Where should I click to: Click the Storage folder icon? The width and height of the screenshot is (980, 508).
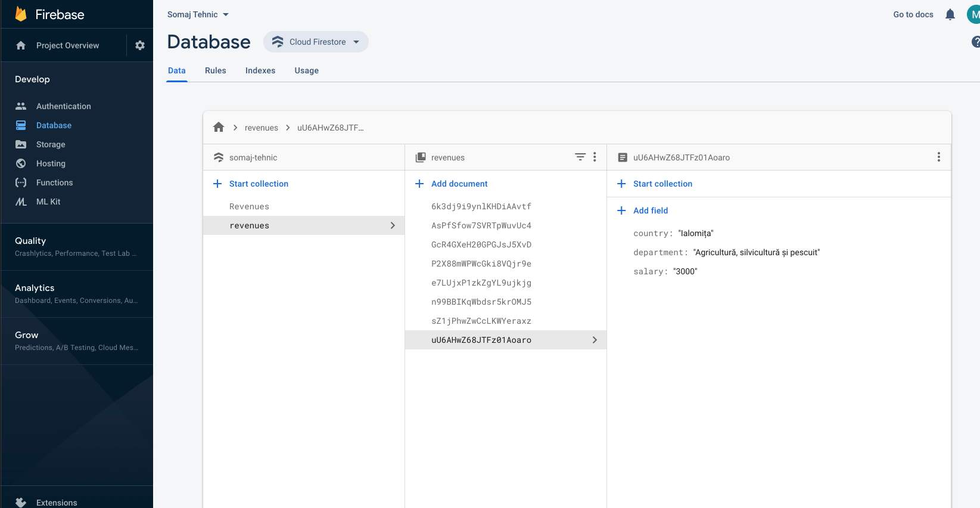click(x=21, y=144)
